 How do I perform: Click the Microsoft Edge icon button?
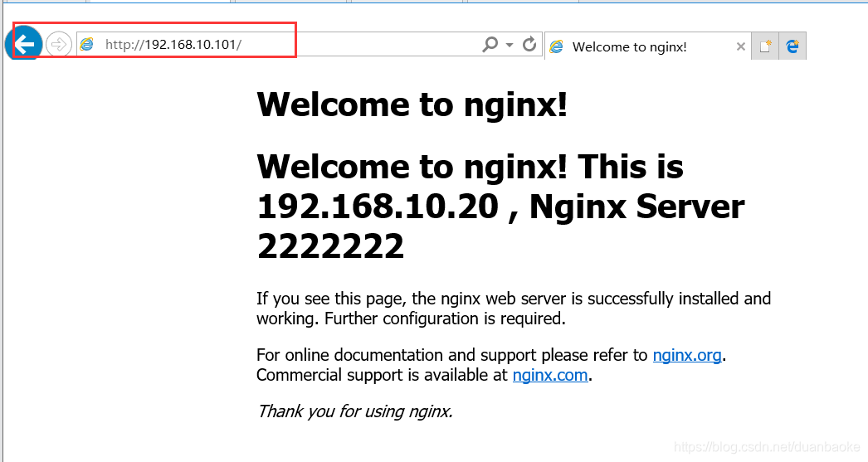[x=792, y=46]
